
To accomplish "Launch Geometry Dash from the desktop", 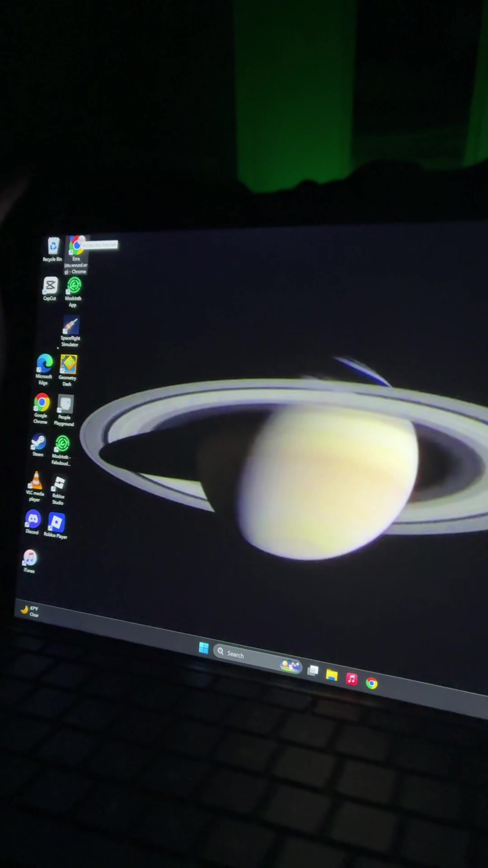I will click(68, 371).
